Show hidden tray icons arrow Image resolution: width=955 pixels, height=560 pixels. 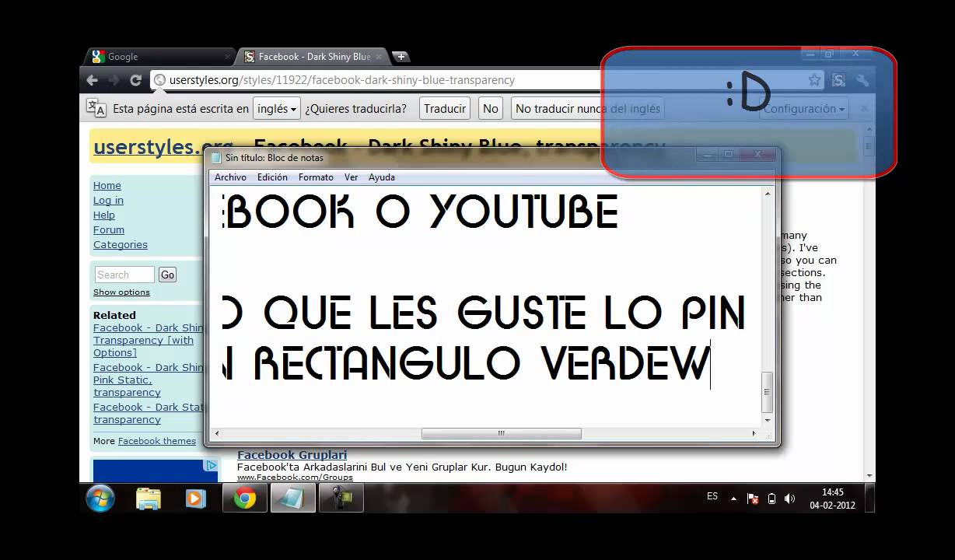733,499
